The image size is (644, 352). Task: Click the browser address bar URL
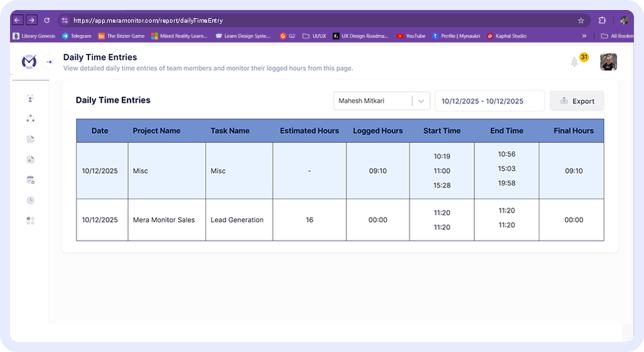point(148,20)
